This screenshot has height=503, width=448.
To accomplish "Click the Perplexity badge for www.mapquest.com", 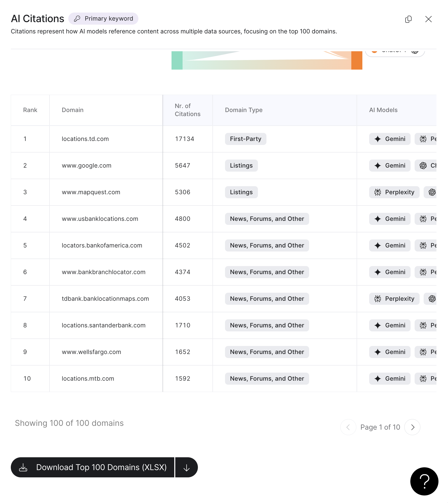I will click(x=394, y=192).
